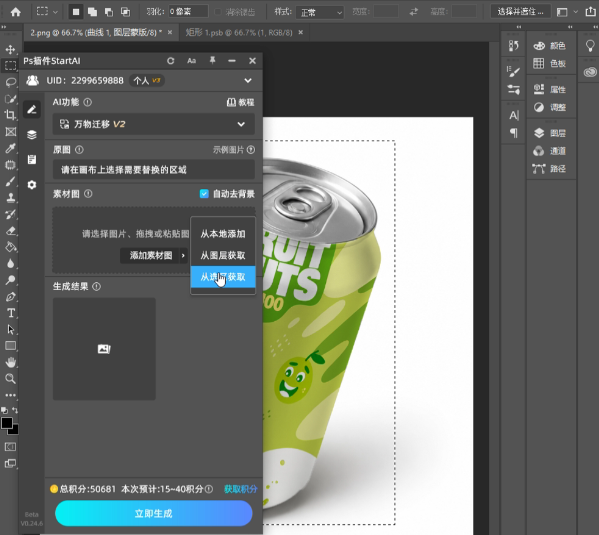Select the Hand tool
Viewport: 599px width, 535px height.
[x=10, y=362]
